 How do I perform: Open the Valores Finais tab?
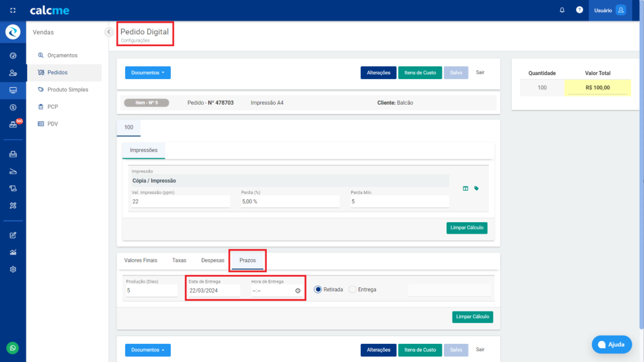tap(140, 260)
